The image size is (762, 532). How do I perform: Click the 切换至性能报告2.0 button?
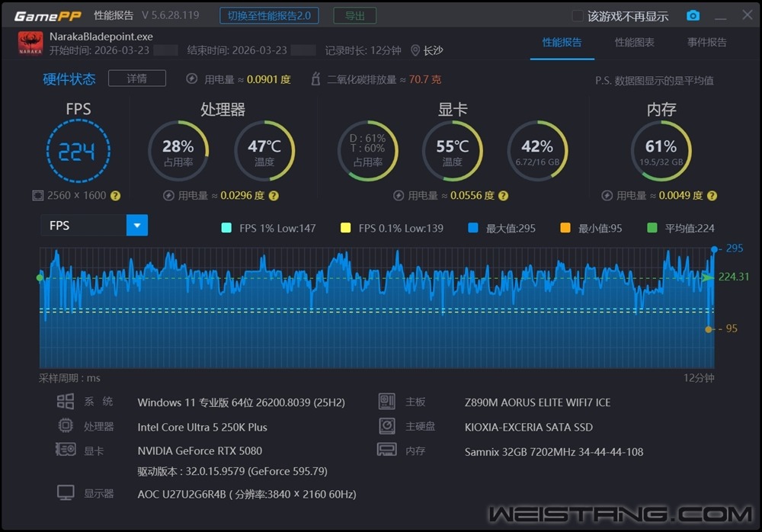269,15
